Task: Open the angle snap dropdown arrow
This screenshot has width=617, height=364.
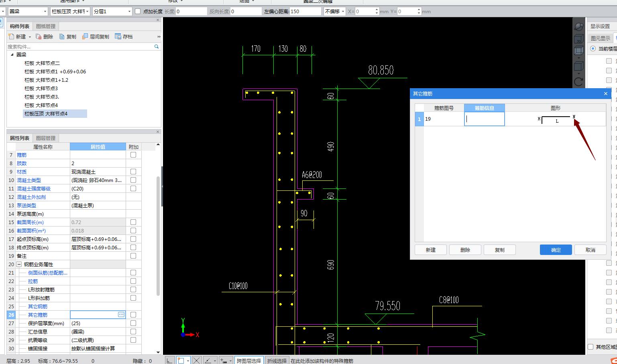Action: point(215,361)
